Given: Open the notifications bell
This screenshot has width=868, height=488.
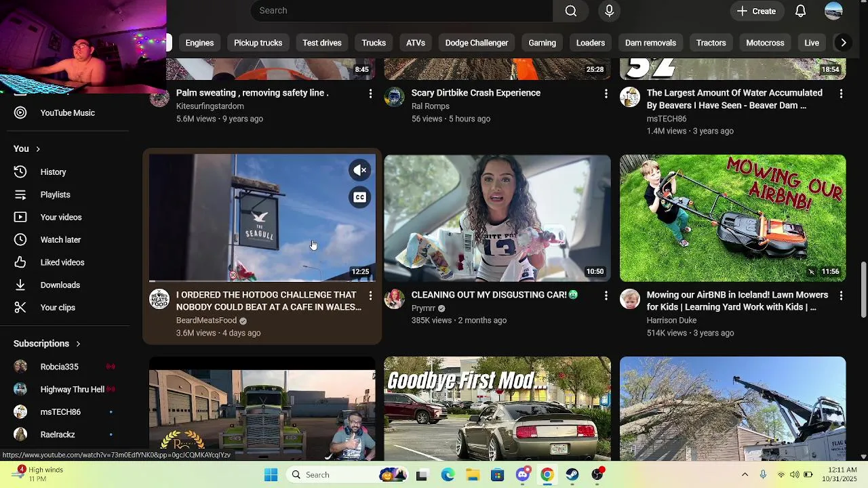Looking at the screenshot, I should 800,11.
